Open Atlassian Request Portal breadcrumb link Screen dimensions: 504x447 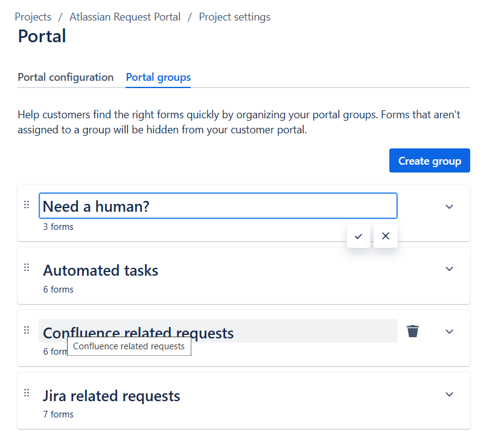click(x=125, y=17)
